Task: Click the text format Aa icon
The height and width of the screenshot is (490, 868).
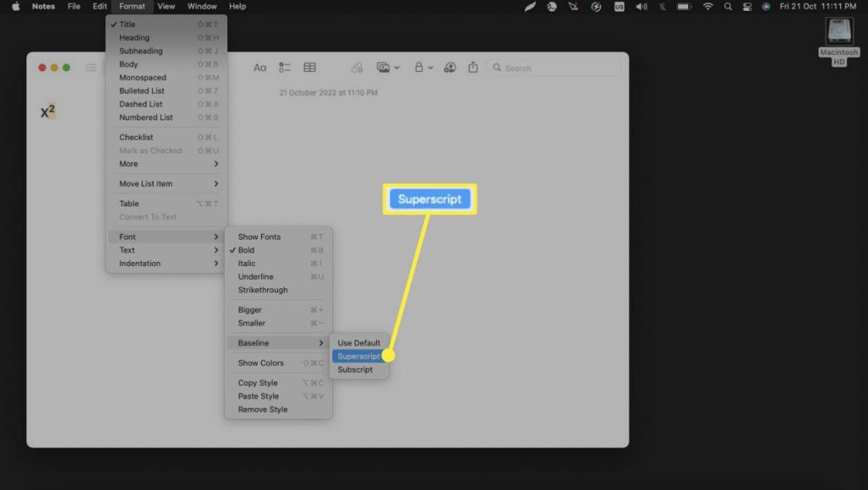Action: (x=259, y=68)
